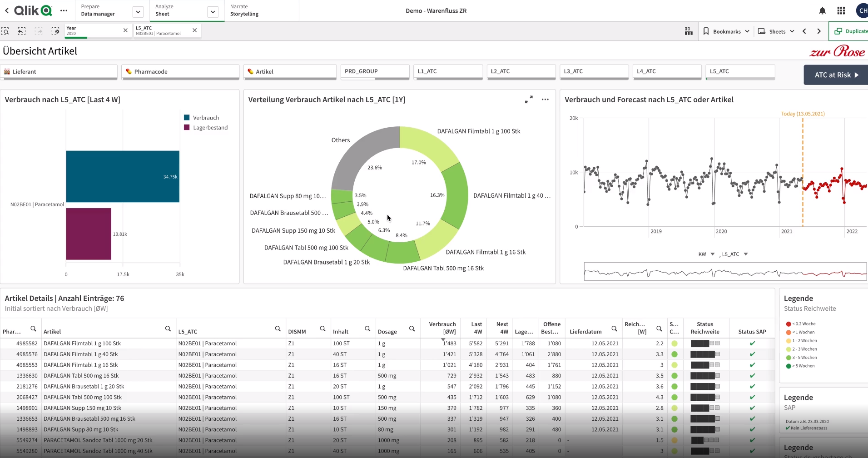Switch to the Narrate Storytelling tab

[244, 10]
